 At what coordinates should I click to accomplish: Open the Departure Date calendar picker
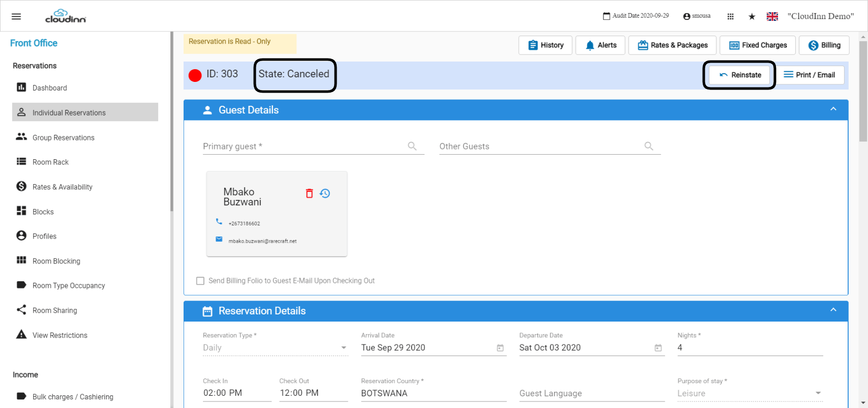(x=658, y=348)
